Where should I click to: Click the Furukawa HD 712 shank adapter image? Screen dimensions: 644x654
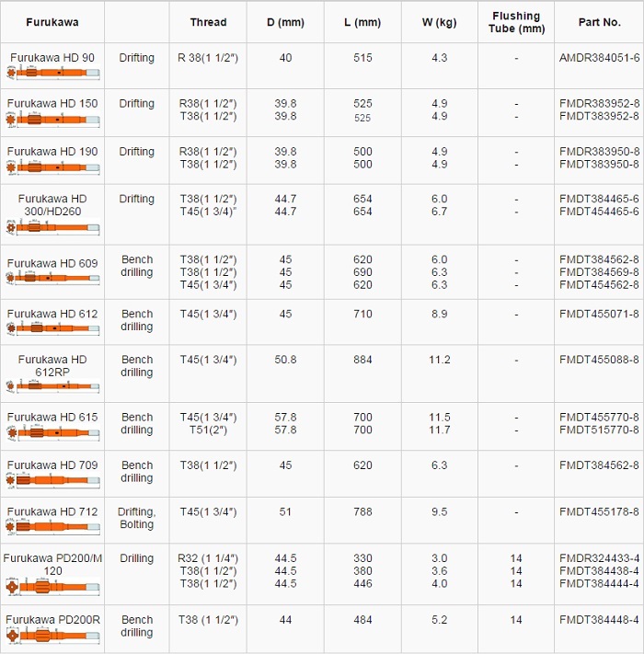(x=53, y=527)
